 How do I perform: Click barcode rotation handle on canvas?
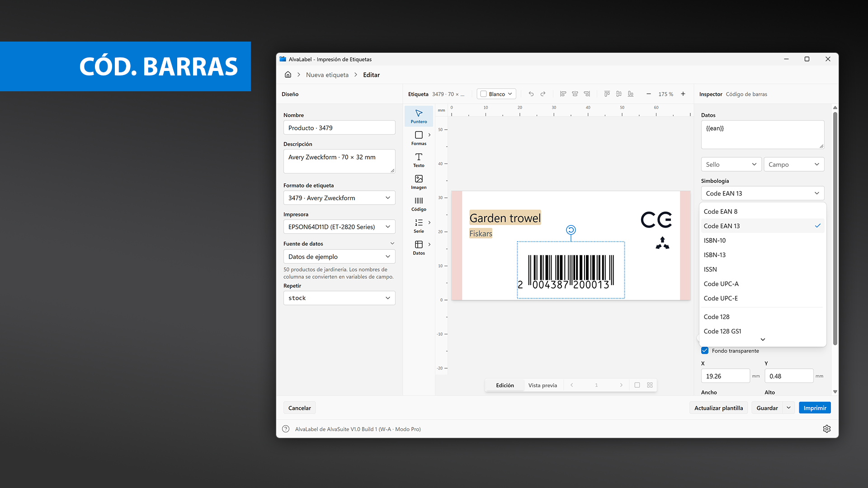tap(571, 230)
